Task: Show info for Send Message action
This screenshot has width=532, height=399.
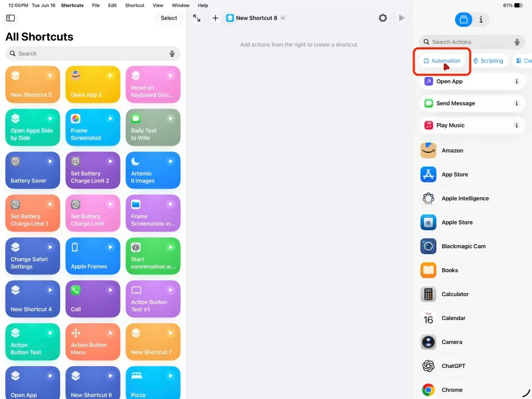Action: point(516,103)
